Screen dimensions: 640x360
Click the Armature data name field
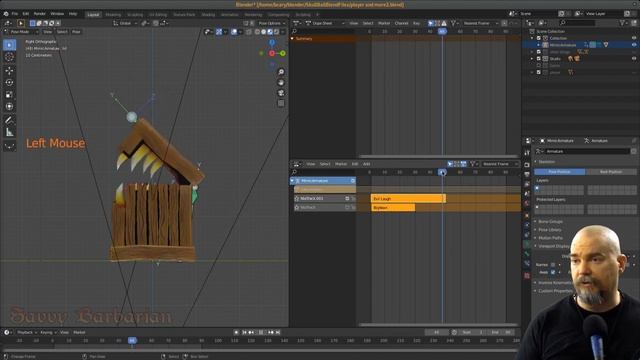click(587, 151)
